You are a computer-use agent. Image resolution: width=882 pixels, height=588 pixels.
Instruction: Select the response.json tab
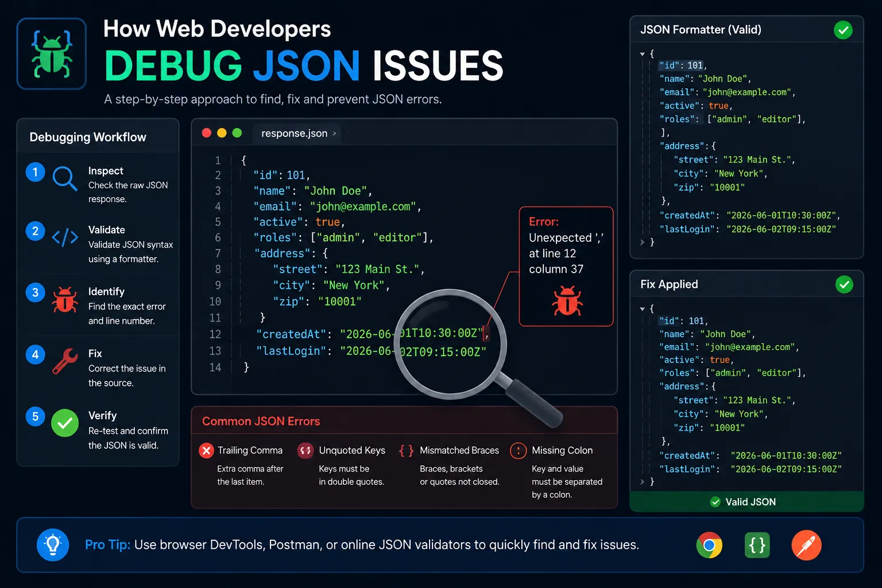pos(297,133)
